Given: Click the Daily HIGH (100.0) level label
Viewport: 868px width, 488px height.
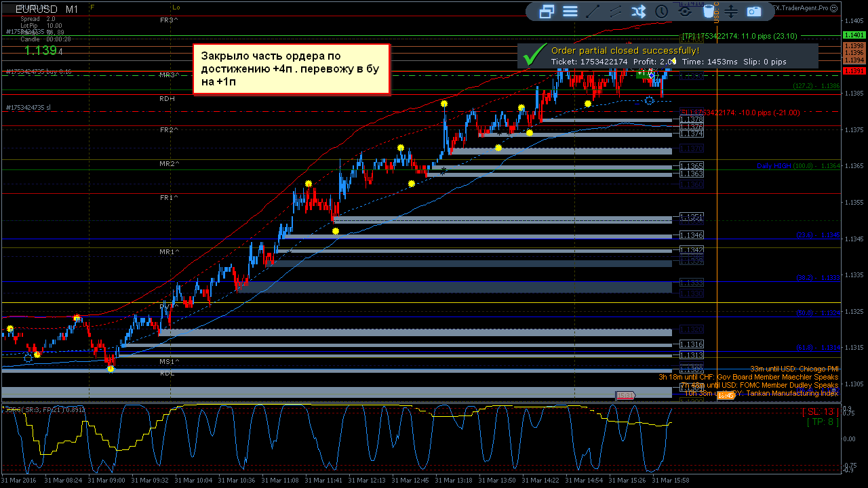Looking at the screenshot, I should pyautogui.click(x=798, y=166).
